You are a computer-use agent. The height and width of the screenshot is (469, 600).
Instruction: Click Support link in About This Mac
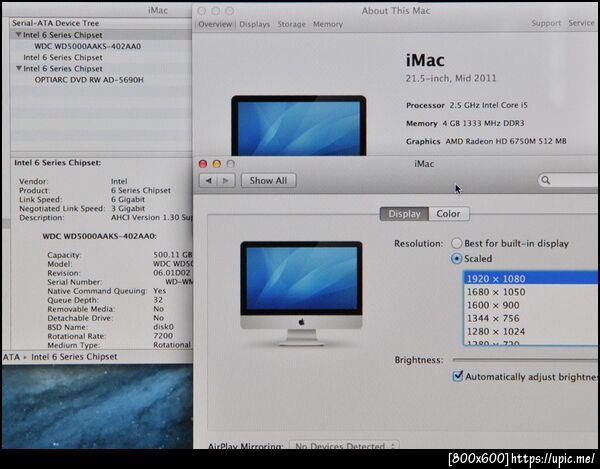pyautogui.click(x=546, y=23)
